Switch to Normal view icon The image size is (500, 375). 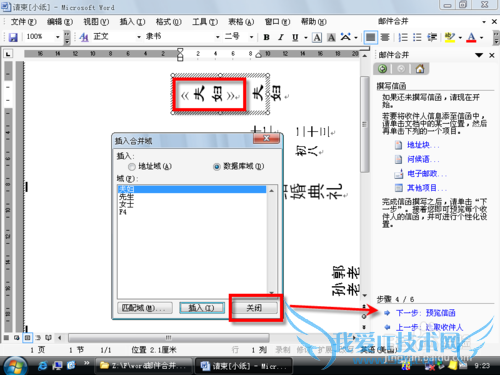pyautogui.click(x=6, y=338)
